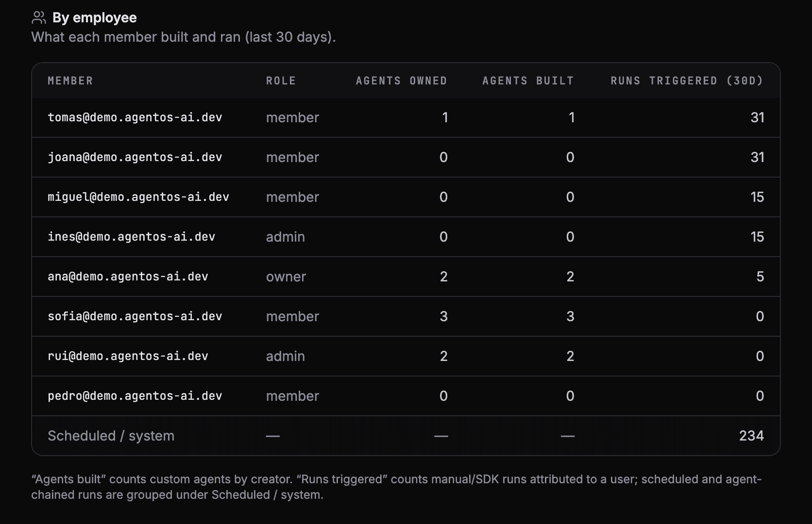
Task: Open ines@demo.agentos-ai.dev member row
Action: click(x=406, y=237)
